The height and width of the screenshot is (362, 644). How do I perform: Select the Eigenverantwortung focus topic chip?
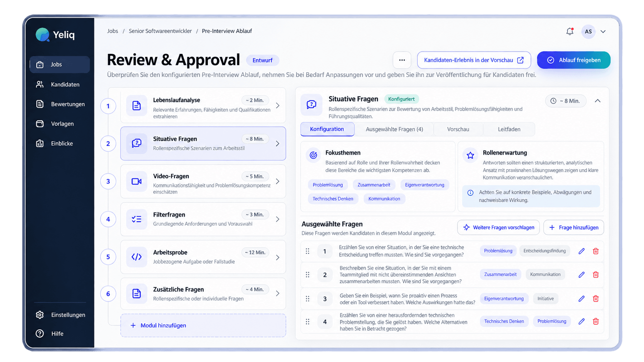(424, 185)
